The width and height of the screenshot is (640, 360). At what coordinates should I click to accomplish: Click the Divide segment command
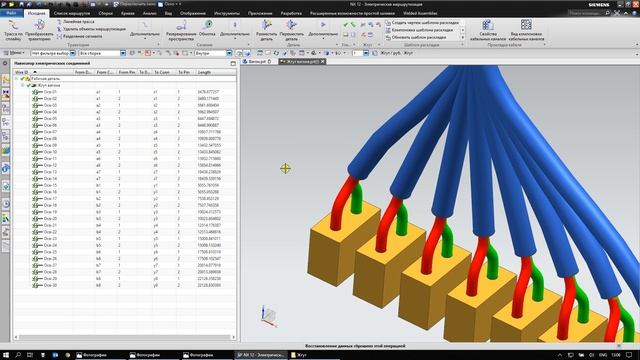(79, 36)
